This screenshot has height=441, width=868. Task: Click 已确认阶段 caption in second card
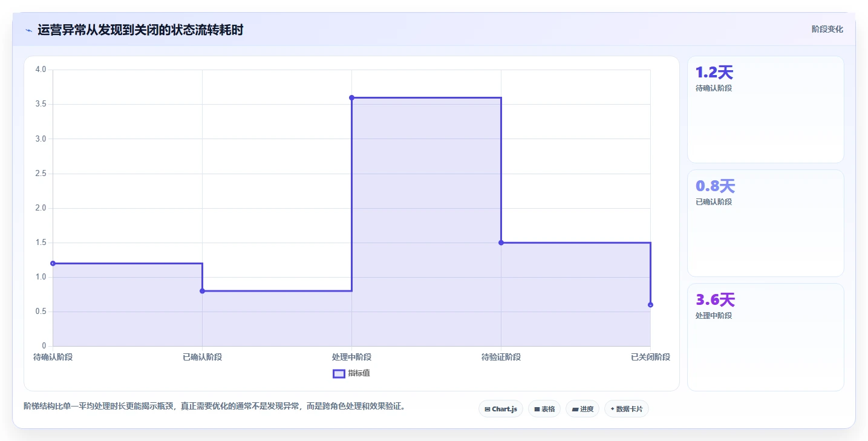(714, 202)
